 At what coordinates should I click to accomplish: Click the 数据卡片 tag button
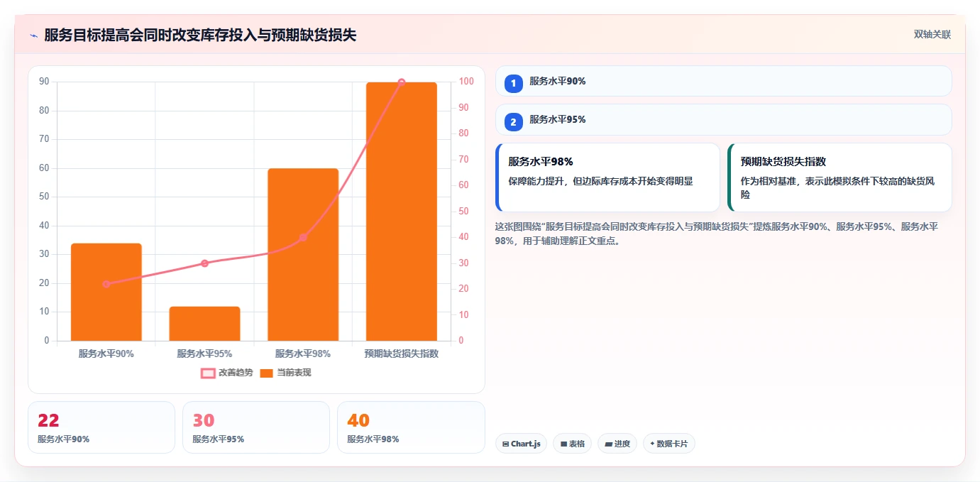click(668, 444)
